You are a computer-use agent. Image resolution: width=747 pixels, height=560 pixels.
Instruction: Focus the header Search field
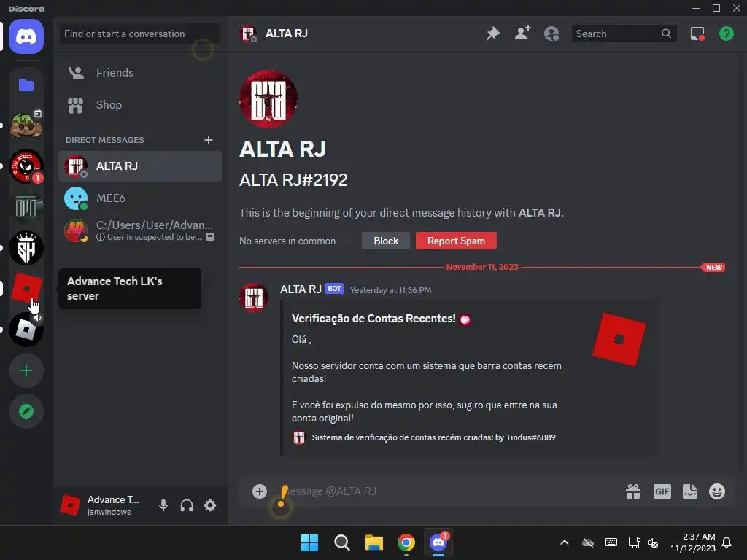pos(624,34)
